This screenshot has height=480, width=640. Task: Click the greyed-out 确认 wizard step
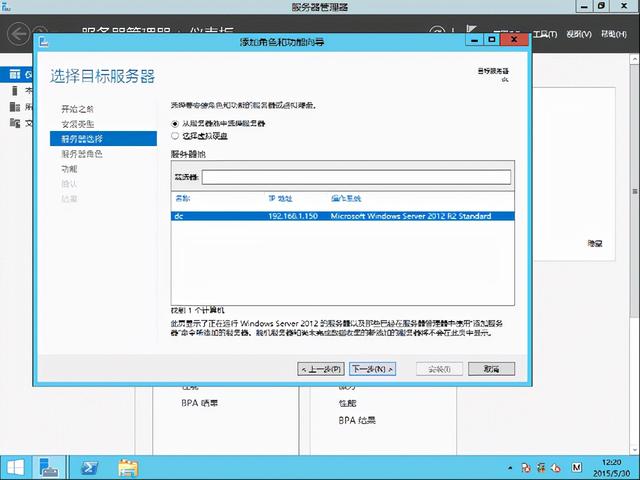pos(69,184)
